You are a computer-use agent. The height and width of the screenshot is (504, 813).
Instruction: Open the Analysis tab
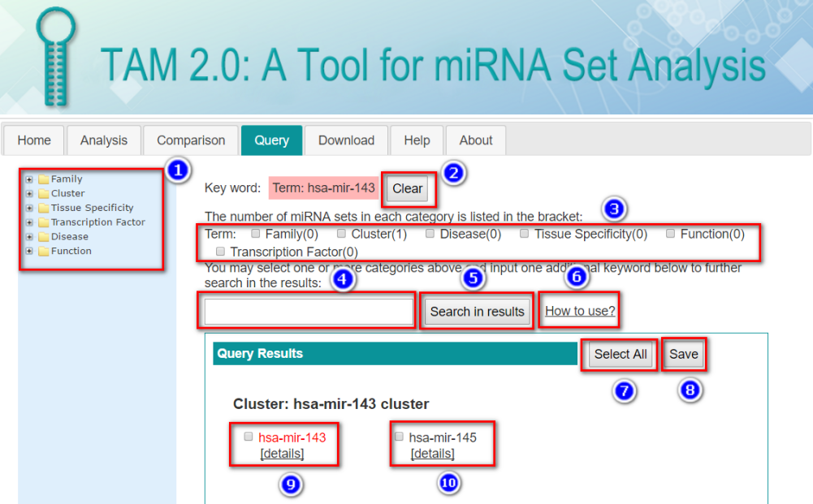[x=104, y=140]
